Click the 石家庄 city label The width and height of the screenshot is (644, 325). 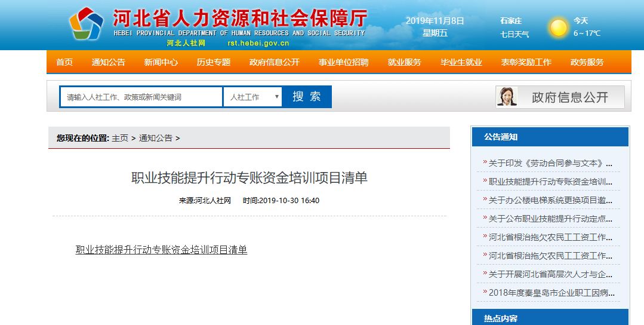(x=510, y=20)
